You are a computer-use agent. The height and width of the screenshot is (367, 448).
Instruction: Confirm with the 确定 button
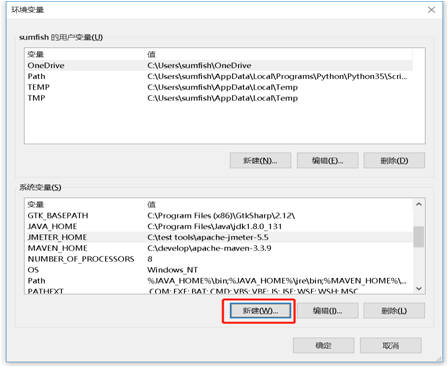pos(323,345)
